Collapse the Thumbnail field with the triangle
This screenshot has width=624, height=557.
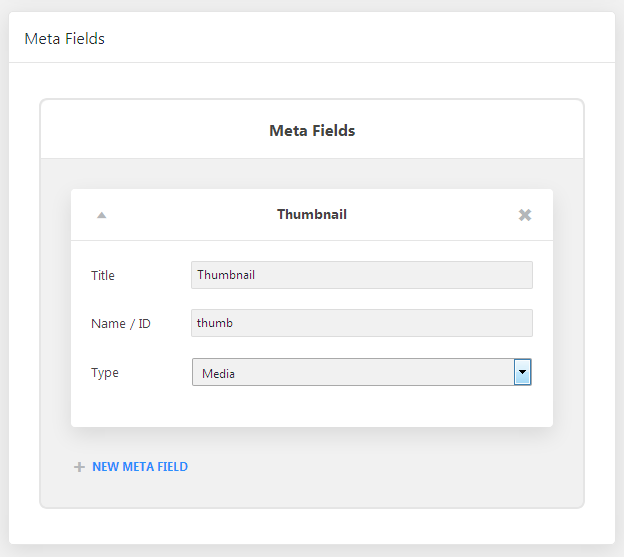102,215
